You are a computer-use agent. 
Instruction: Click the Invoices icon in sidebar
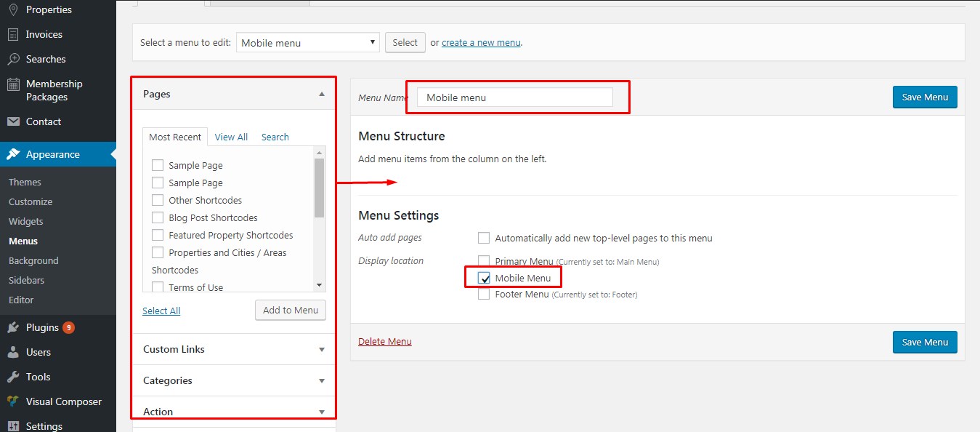pos(13,34)
